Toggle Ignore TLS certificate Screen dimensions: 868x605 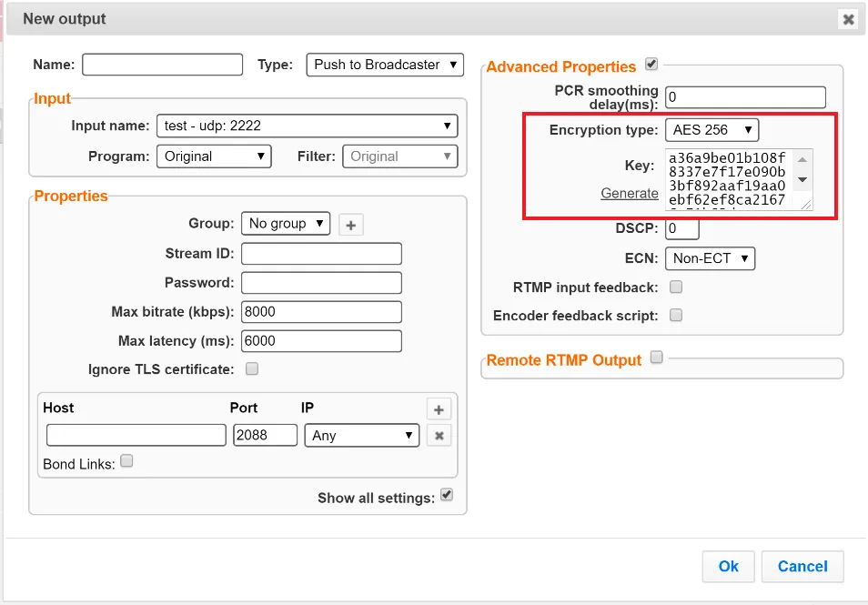[x=252, y=368]
